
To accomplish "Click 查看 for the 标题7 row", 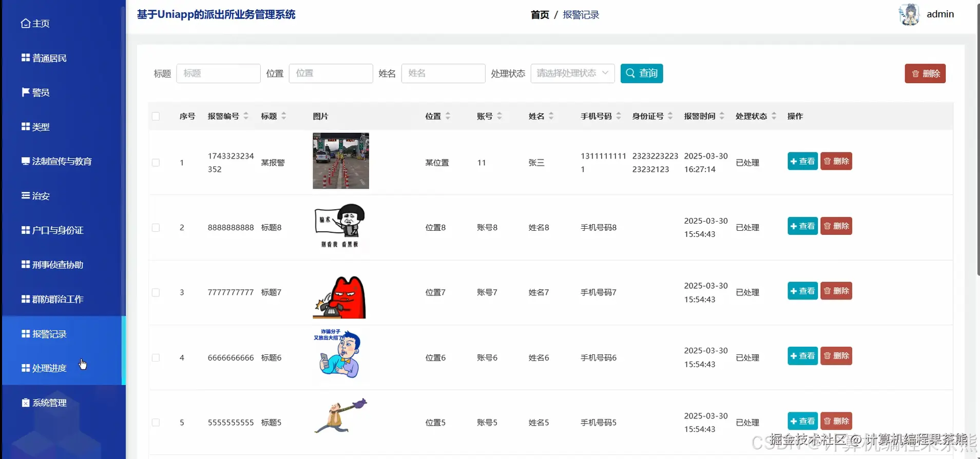I will (802, 291).
